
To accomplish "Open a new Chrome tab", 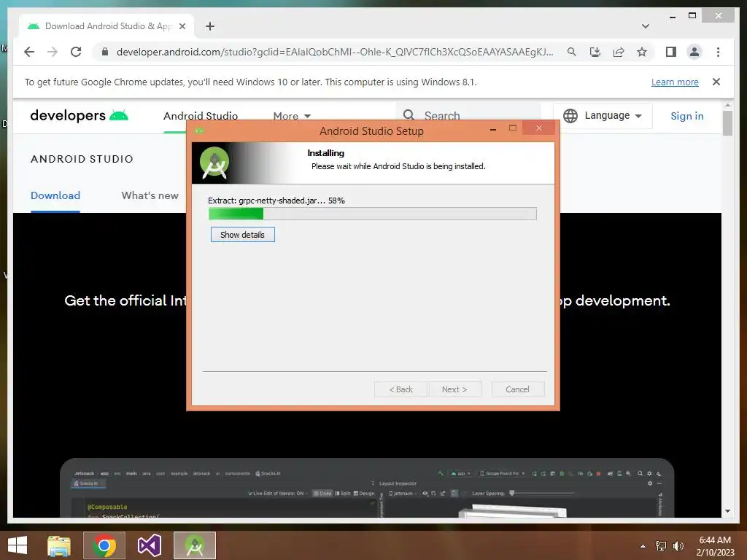I will (x=210, y=26).
